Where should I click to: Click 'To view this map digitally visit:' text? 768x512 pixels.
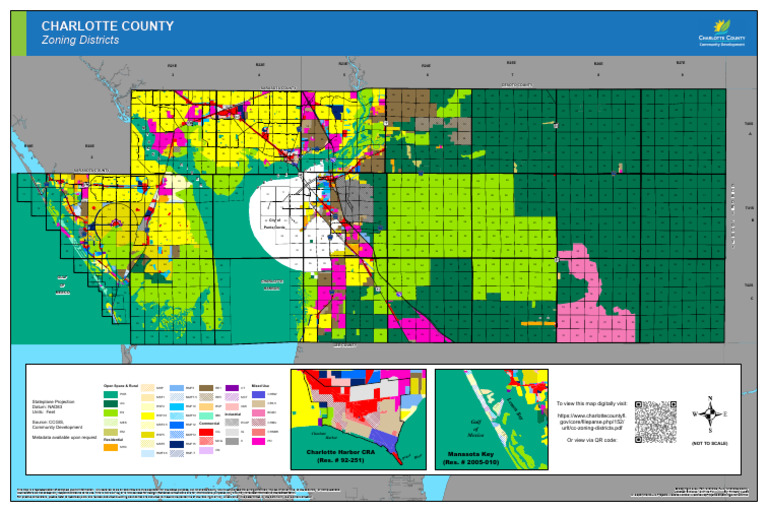coord(592,404)
